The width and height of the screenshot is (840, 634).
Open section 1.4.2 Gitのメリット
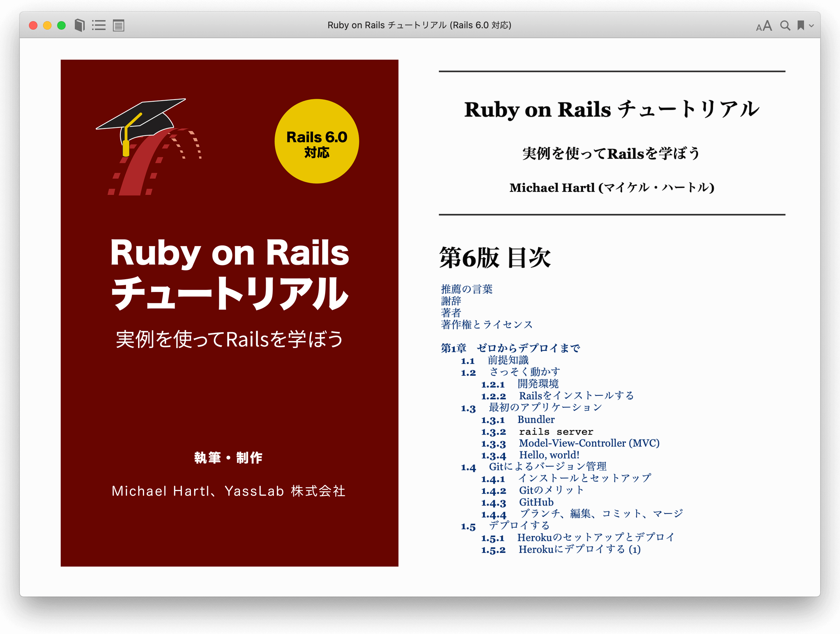[x=532, y=490]
